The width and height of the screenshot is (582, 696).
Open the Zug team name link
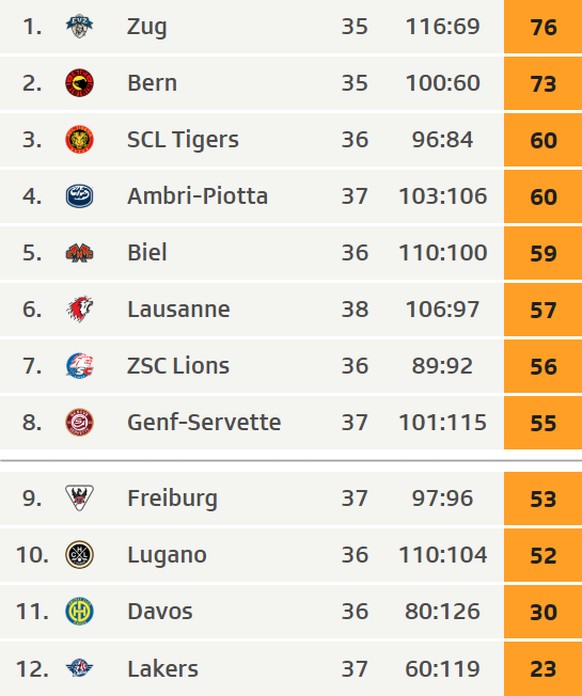[147, 27]
